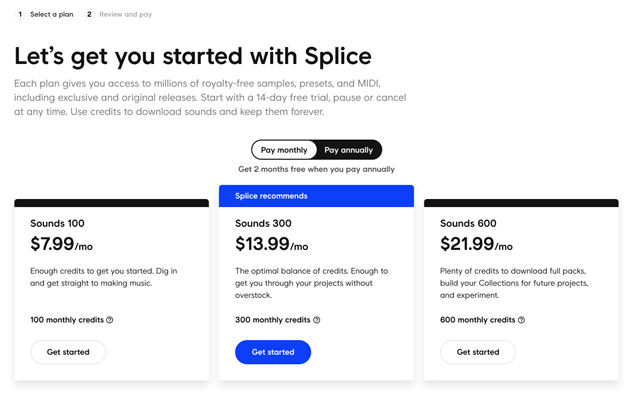Viewport: 640px width, 393px height.
Task: Click the 'Get 2 months free' annual note
Action: [316, 169]
